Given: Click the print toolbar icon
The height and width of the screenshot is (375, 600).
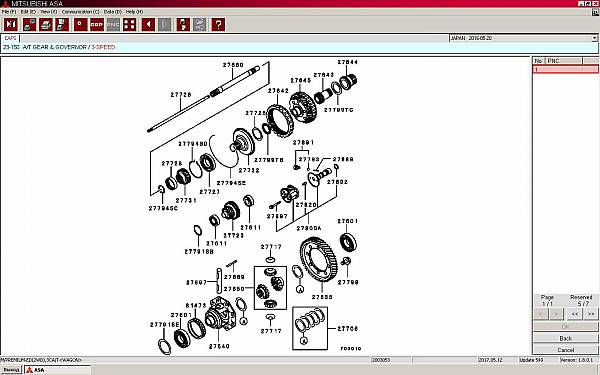Looking at the screenshot, I should point(46,24).
